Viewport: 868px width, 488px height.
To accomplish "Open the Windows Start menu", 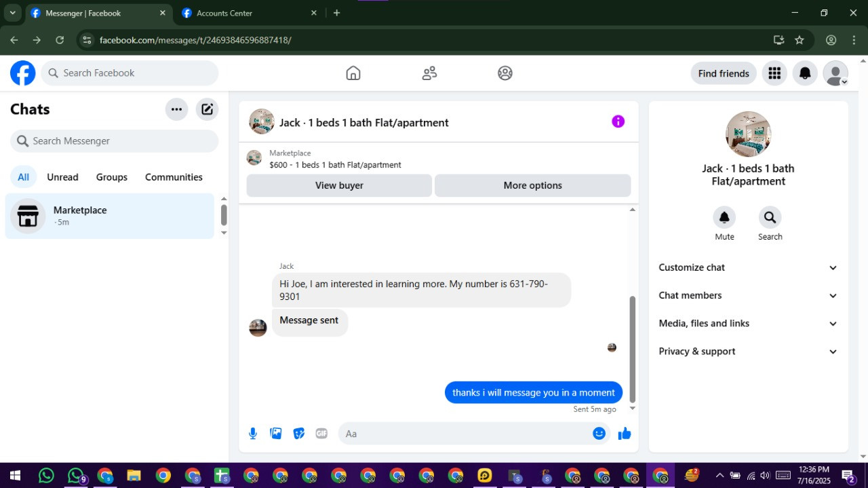I will [14, 475].
